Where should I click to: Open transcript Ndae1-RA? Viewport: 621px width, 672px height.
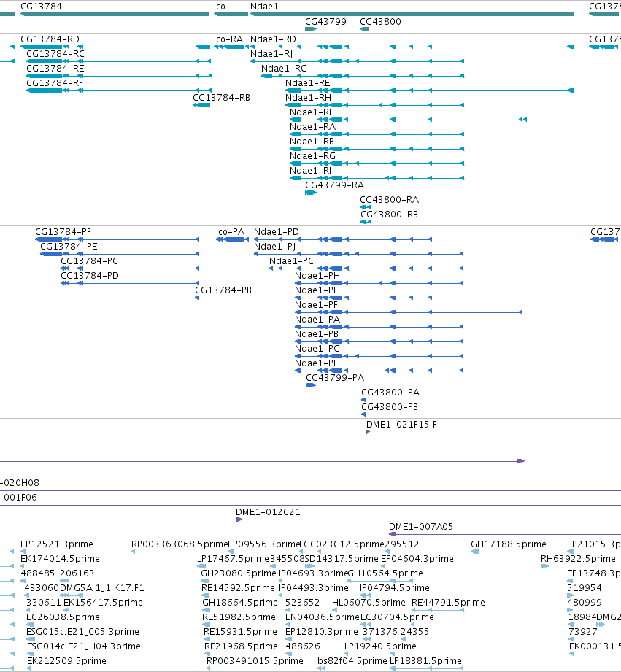coord(313,127)
